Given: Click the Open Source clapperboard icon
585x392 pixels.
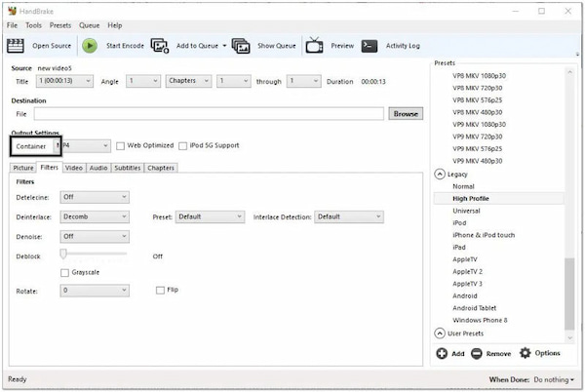Looking at the screenshot, I should pyautogui.click(x=16, y=46).
